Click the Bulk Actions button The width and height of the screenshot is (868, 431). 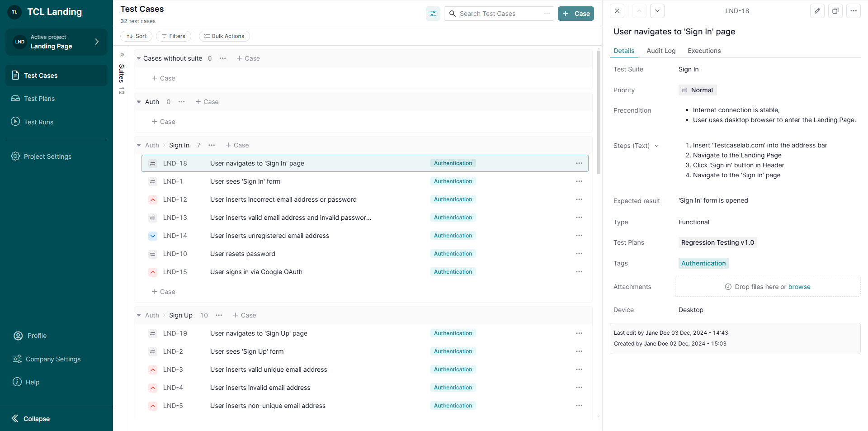(224, 36)
